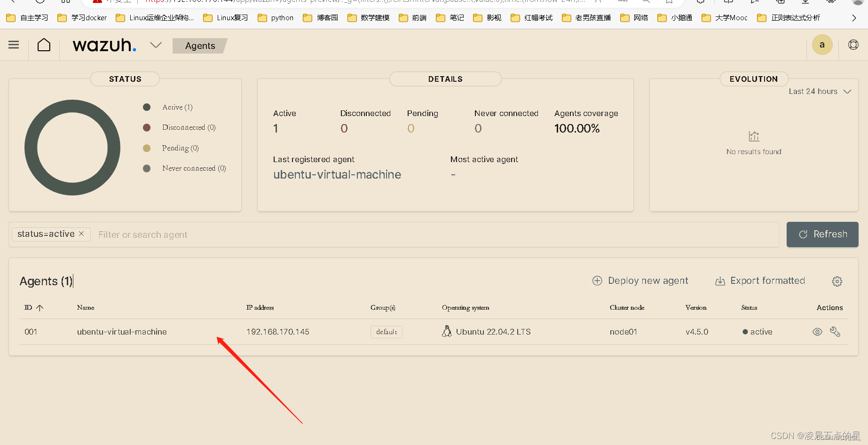Click the Refresh button
868x445 pixels.
tap(822, 234)
